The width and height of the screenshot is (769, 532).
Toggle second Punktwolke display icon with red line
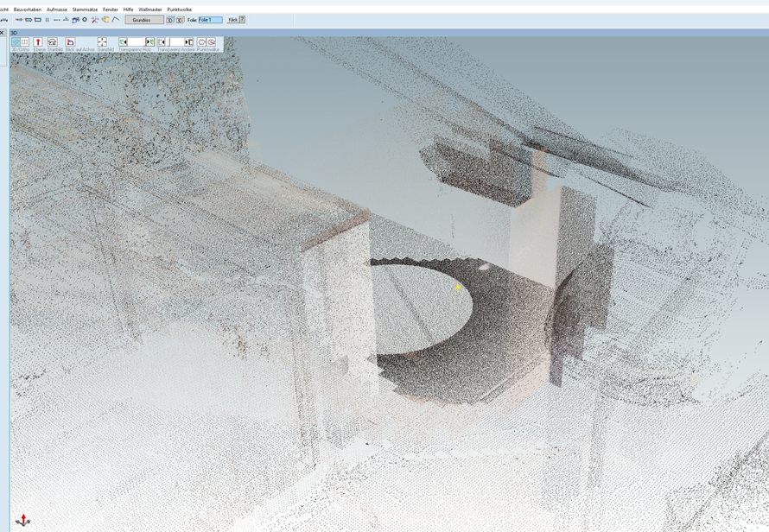211,41
